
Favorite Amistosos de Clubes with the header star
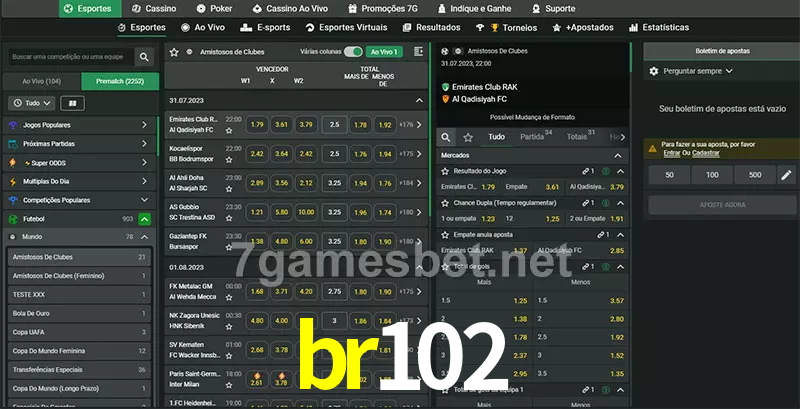[174, 51]
